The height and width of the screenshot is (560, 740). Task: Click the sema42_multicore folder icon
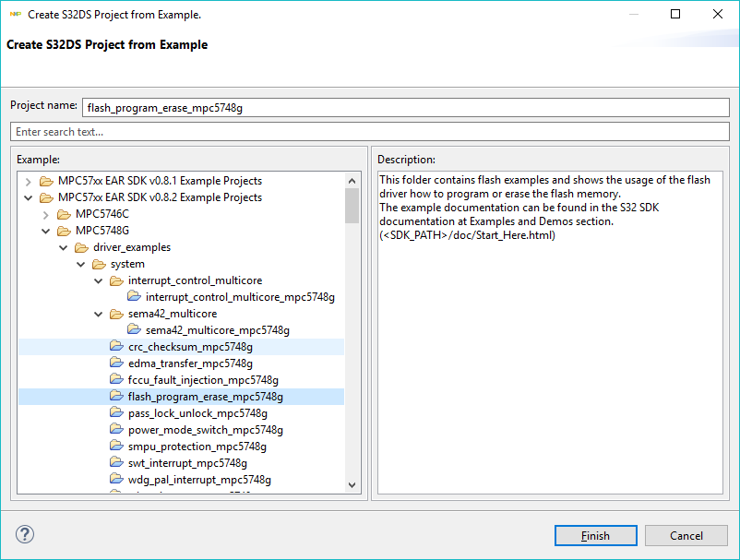116,314
